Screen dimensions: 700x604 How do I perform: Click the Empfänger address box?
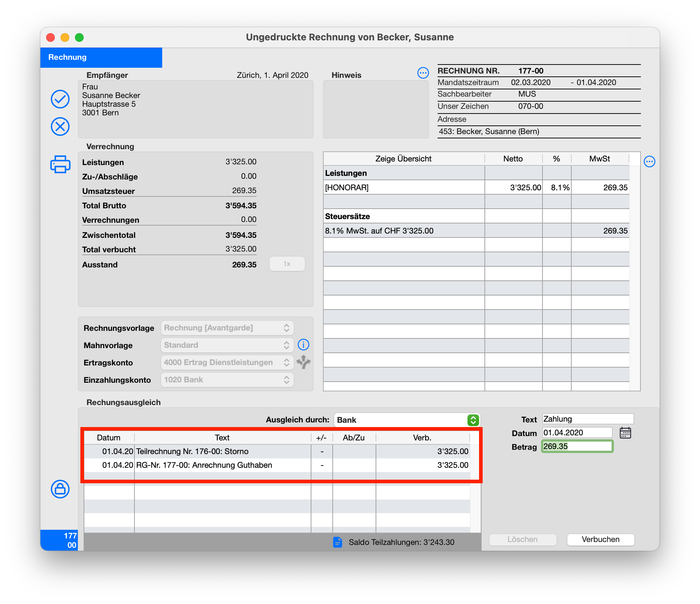tap(196, 109)
